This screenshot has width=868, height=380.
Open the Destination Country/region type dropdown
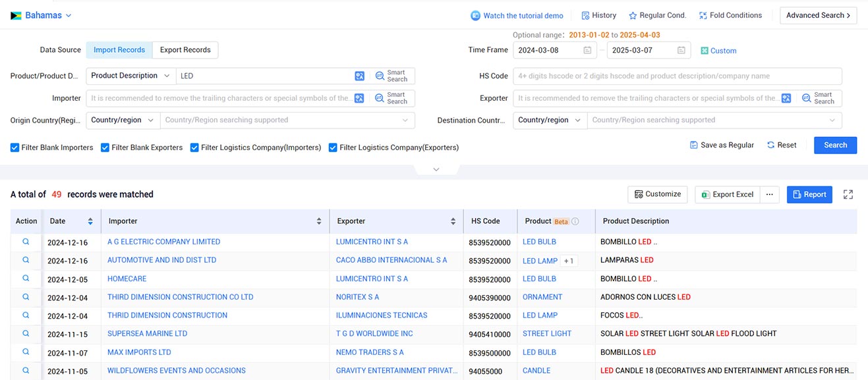tap(550, 120)
